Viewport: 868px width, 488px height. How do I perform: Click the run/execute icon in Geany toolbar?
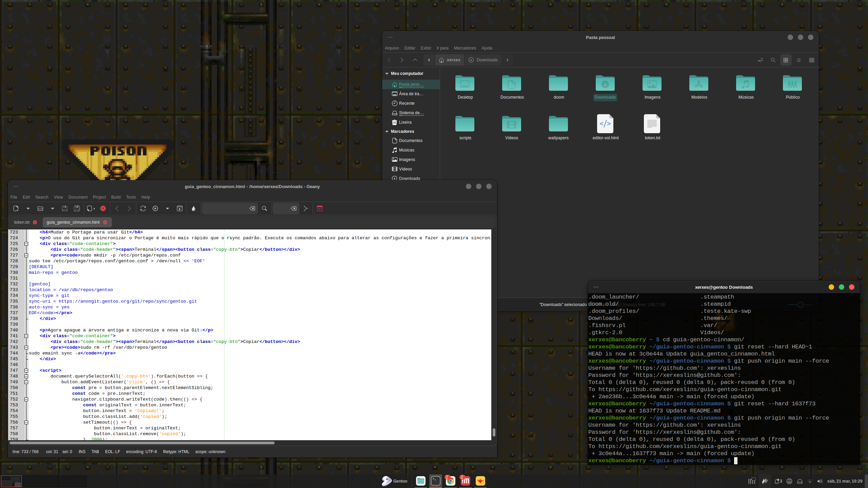pyautogui.click(x=180, y=208)
